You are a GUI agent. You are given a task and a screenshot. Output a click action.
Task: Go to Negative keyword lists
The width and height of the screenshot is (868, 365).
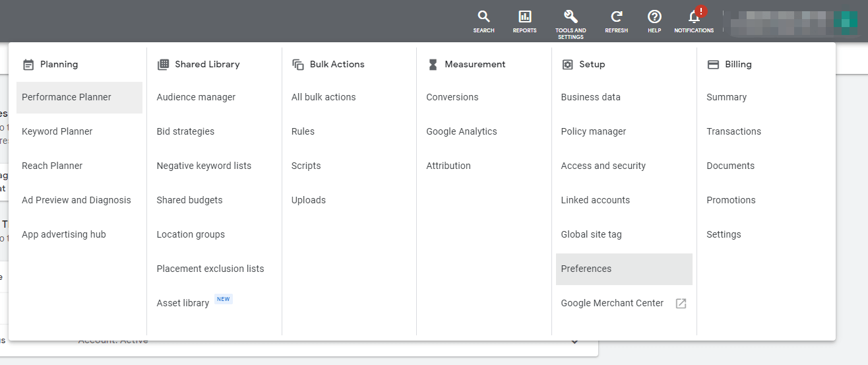[x=204, y=166]
